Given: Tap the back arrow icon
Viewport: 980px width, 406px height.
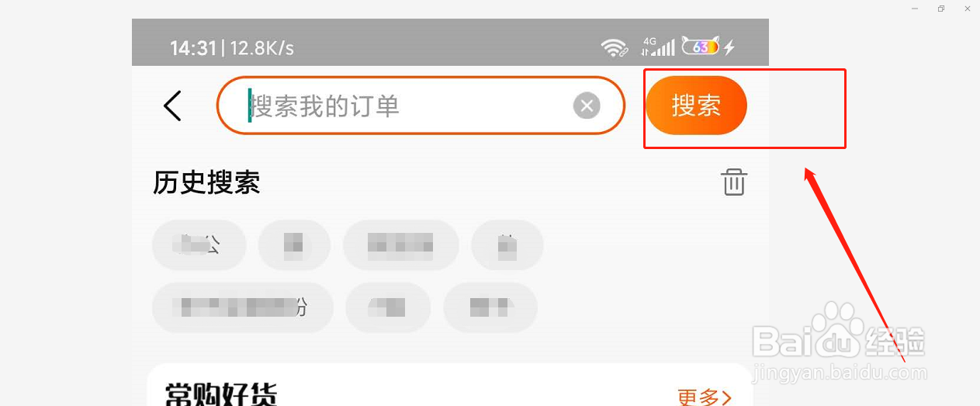Looking at the screenshot, I should click(172, 106).
